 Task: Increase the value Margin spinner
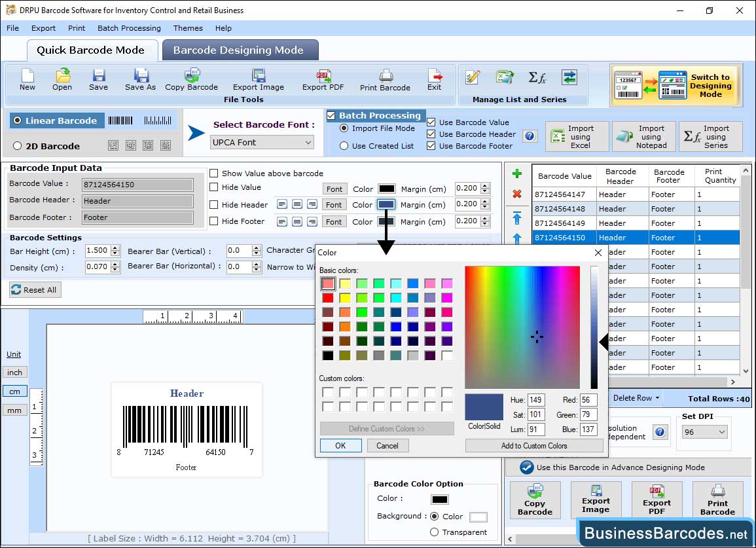click(x=485, y=186)
